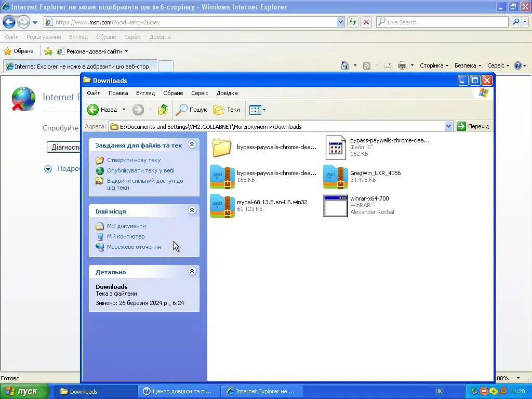Click Internet Explorer's back arrow button
This screenshot has width=532, height=399.
click(x=9, y=22)
